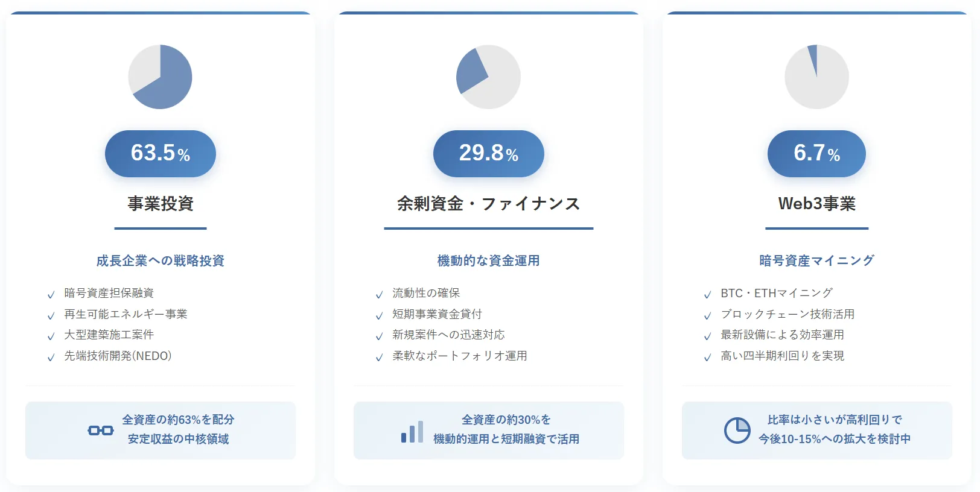Click the chain link icon
Image resolution: width=980 pixels, height=492 pixels.
101,430
